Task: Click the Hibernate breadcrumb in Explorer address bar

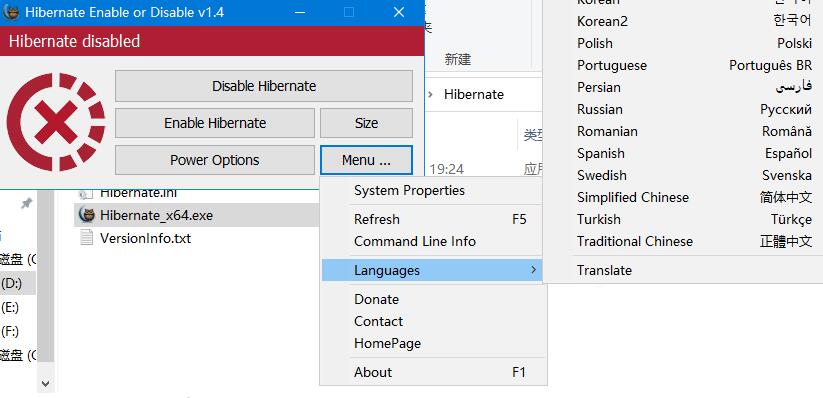Action: click(x=473, y=95)
